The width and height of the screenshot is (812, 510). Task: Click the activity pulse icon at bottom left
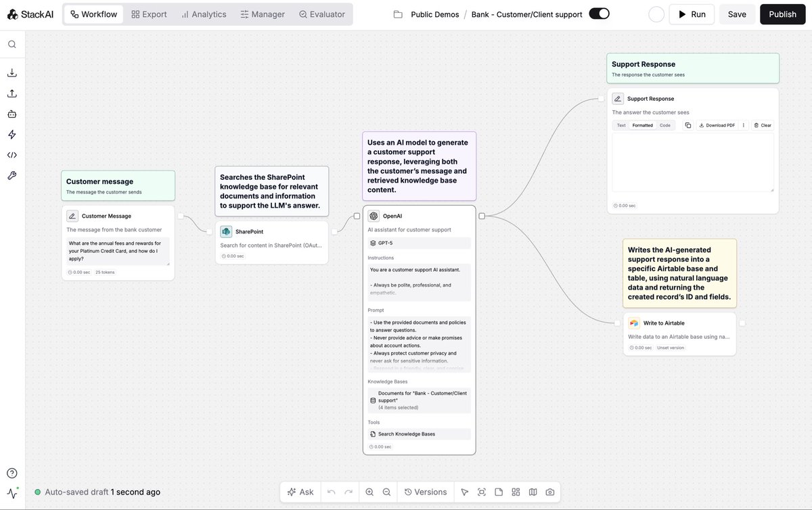point(12,492)
